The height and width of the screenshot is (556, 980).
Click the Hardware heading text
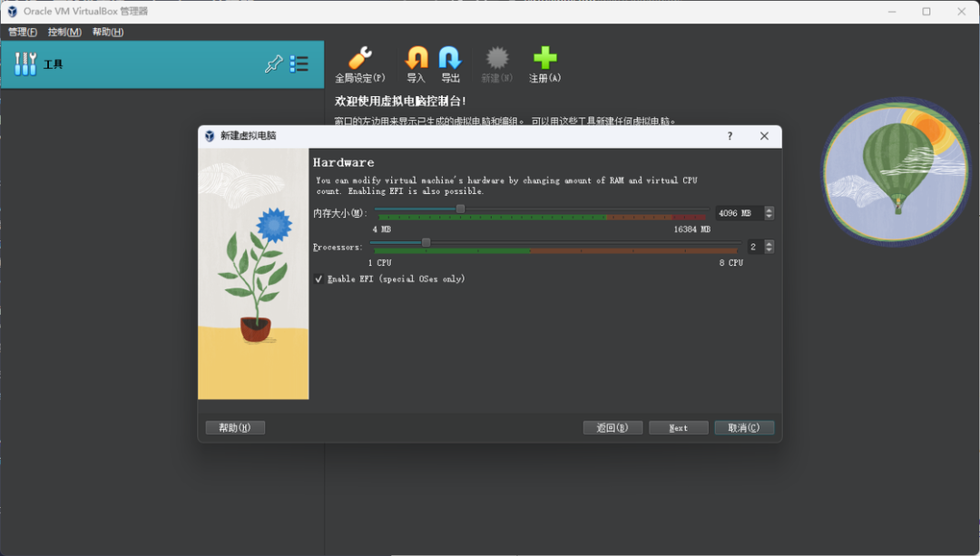coord(344,162)
